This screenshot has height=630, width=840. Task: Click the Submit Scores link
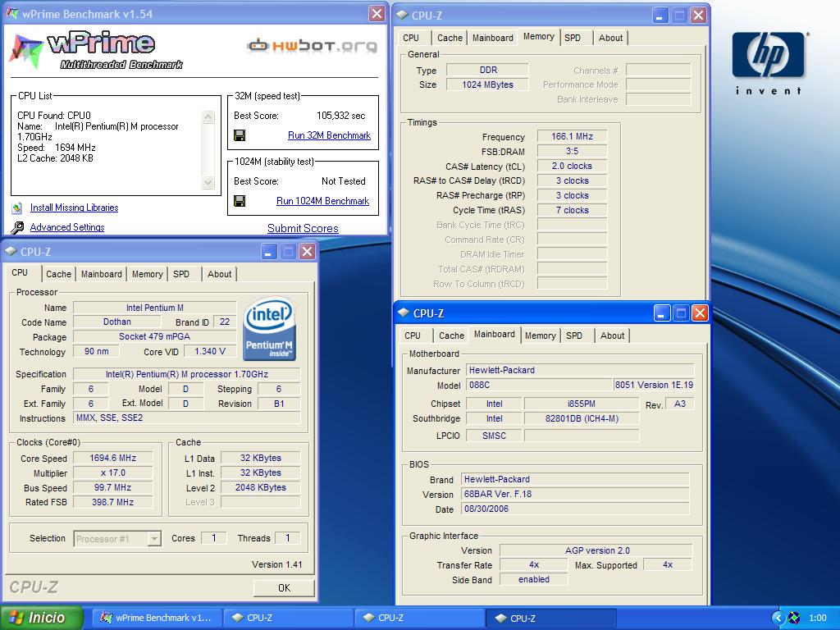(303, 229)
